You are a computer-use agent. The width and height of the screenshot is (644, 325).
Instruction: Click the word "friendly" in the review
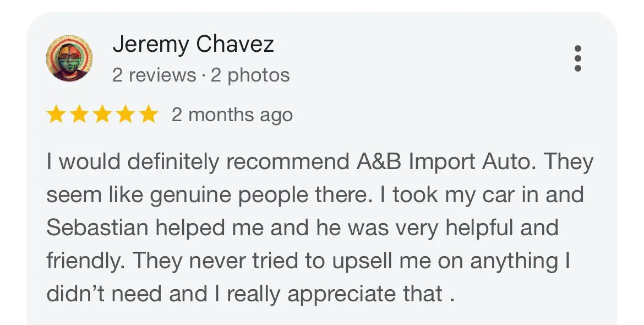[x=84, y=262]
